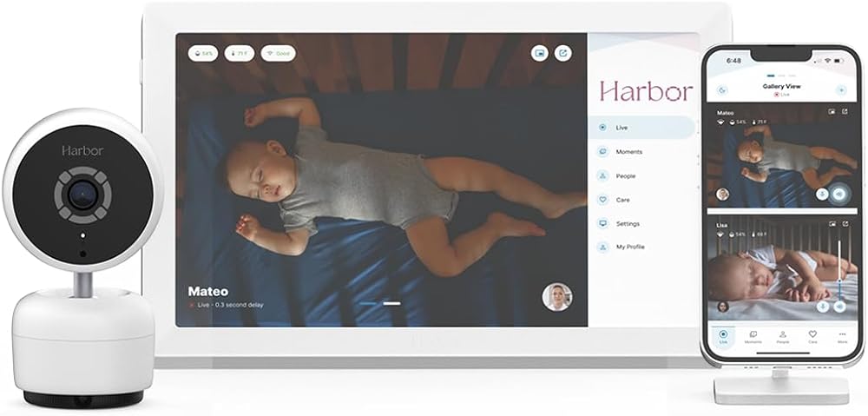Adjust the volume slider on the Lisa feed
This screenshot has height=416, width=868.
[840, 270]
